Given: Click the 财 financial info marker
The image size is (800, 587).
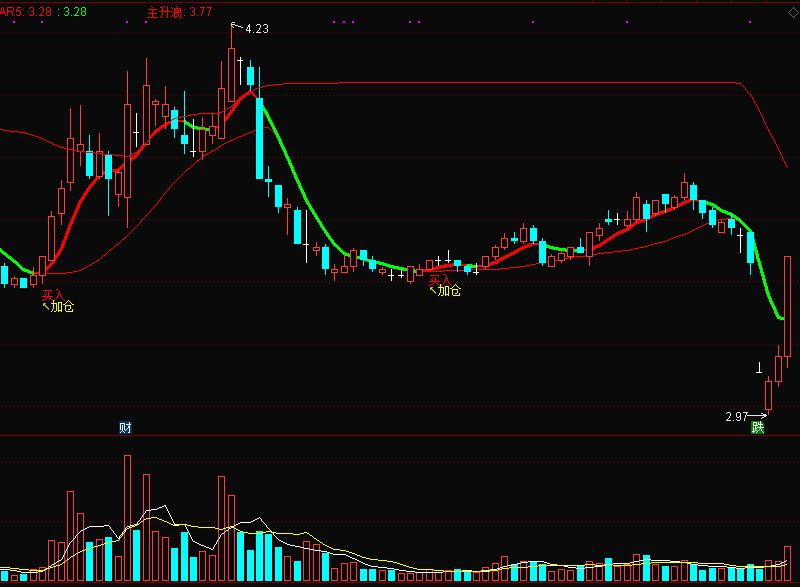Looking at the screenshot, I should [125, 427].
